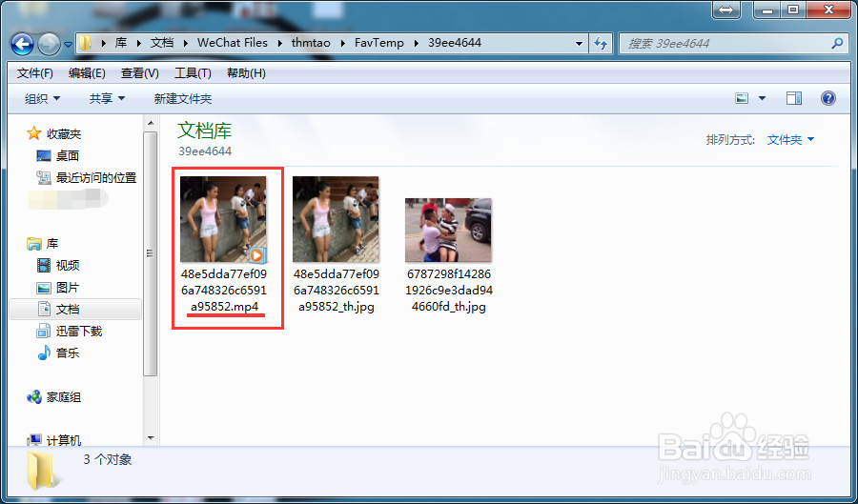The height and width of the screenshot is (504, 858).
Task: Click the 文档库 library heading
Action: pyautogui.click(x=205, y=131)
